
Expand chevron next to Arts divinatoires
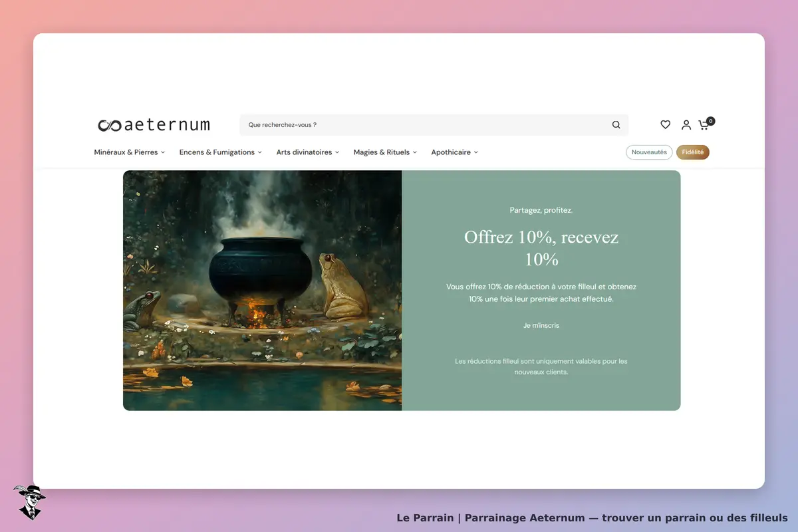point(337,152)
